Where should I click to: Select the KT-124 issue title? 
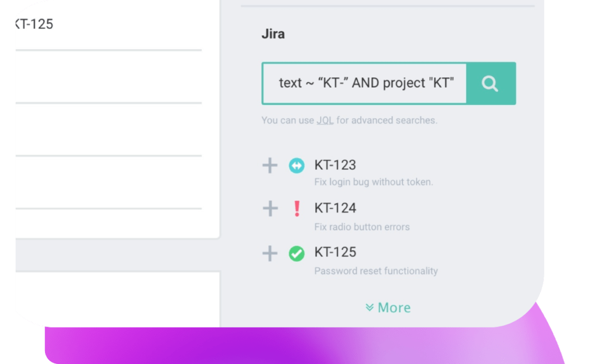pos(335,208)
